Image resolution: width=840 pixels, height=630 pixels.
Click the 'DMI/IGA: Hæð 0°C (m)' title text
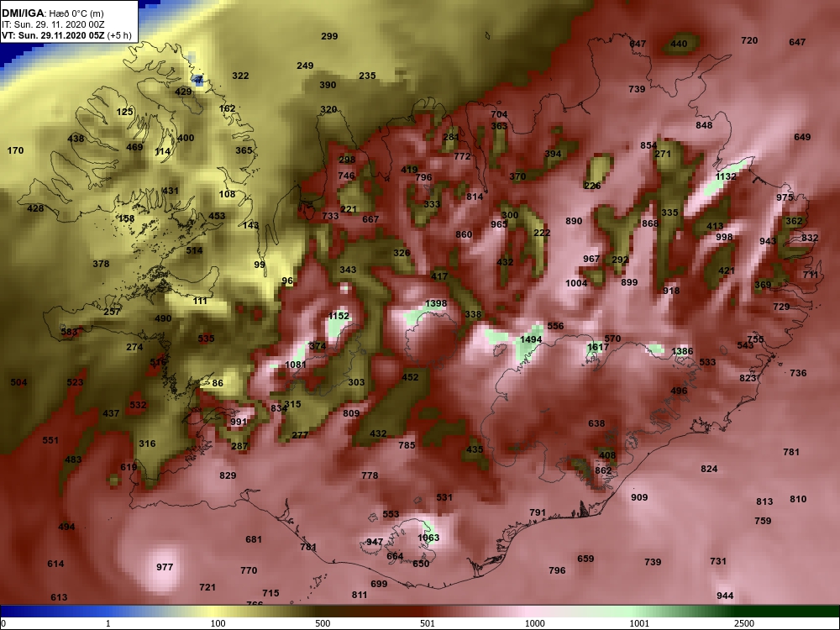(x=52, y=13)
